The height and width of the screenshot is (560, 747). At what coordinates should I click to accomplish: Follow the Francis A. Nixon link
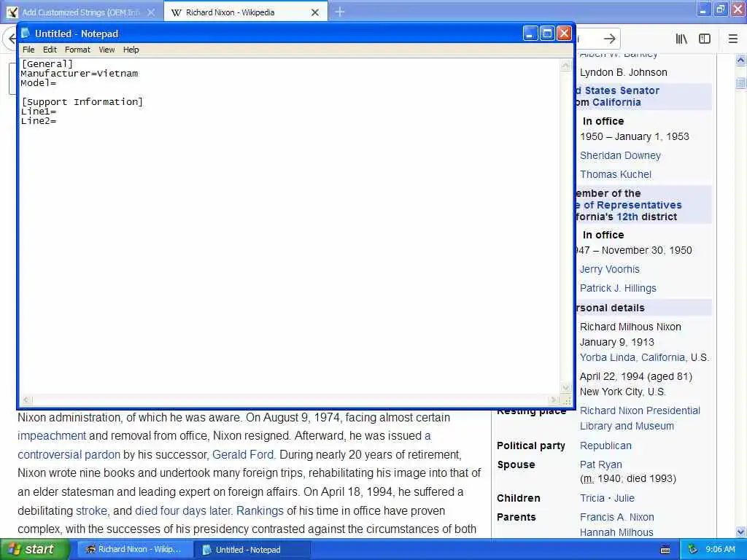[x=617, y=517]
